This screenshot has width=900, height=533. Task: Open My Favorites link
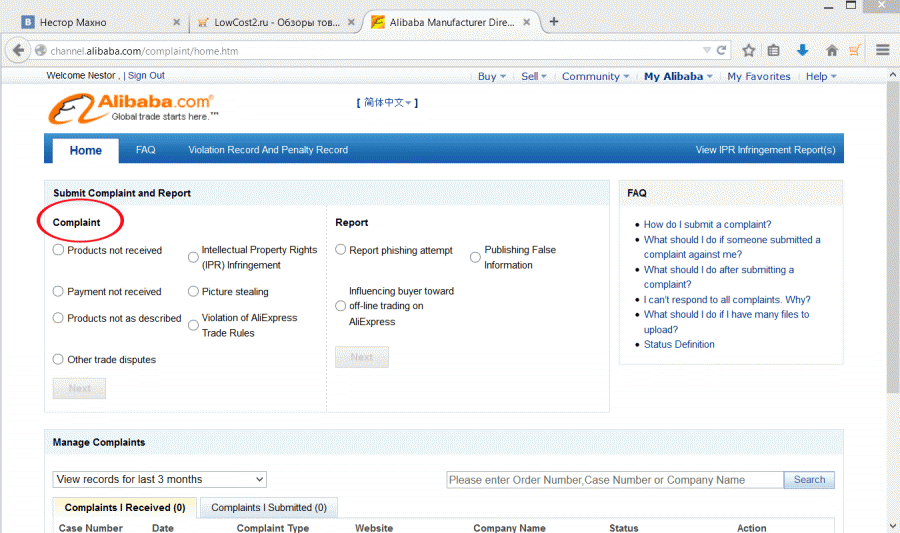point(759,76)
